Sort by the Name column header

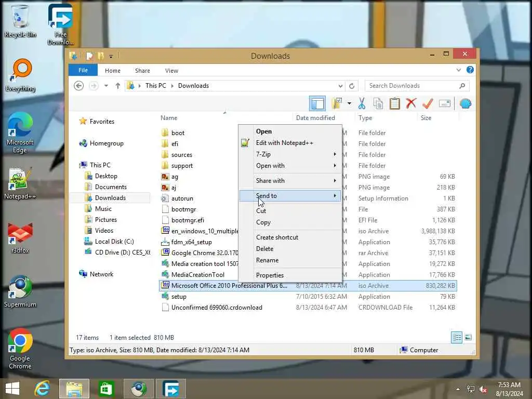169,118
